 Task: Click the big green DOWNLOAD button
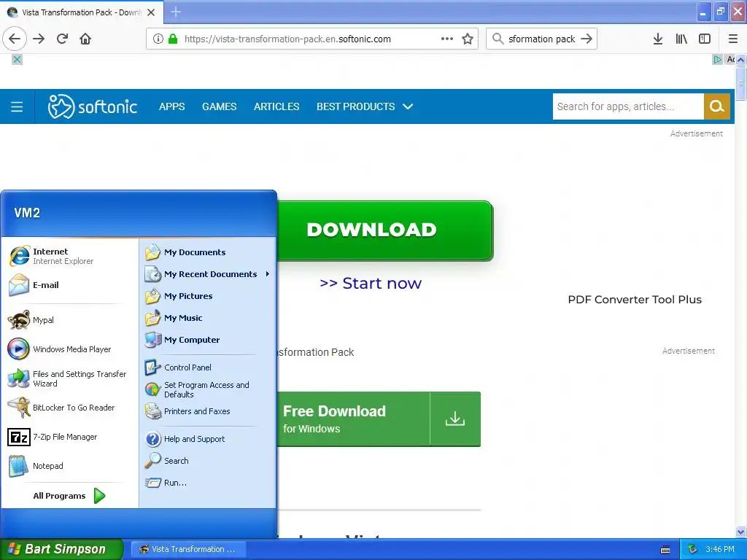coord(385,230)
